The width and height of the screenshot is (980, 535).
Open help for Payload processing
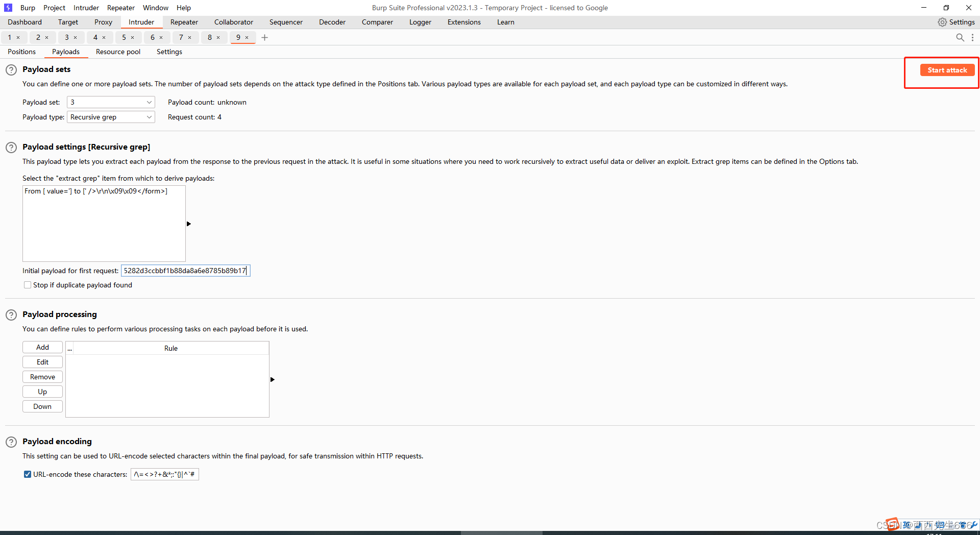(11, 315)
